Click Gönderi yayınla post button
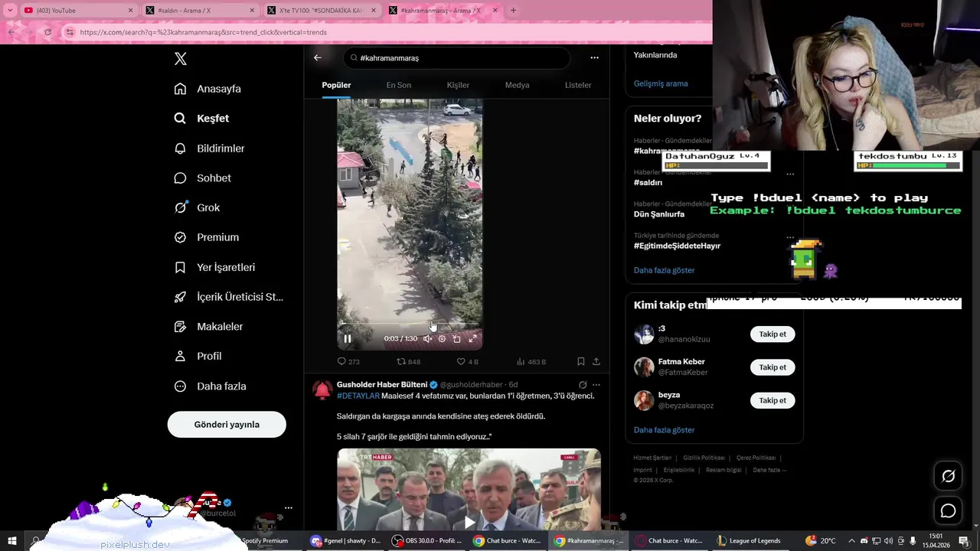Viewport: 980px width, 551px height. 227,425
